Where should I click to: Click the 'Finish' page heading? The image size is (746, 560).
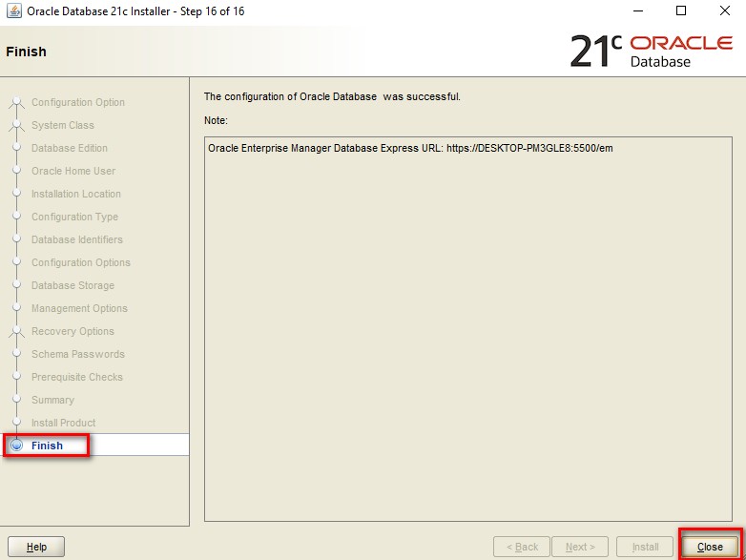tap(26, 52)
